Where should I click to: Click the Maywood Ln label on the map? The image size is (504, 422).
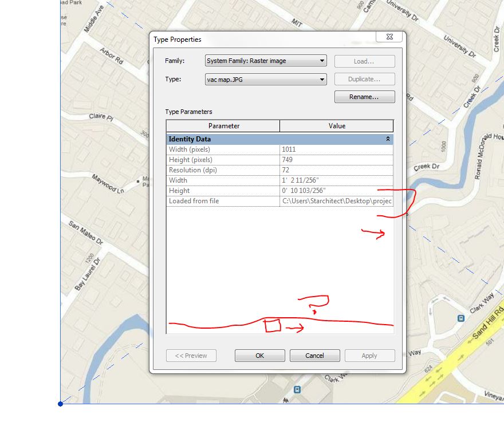tap(108, 184)
